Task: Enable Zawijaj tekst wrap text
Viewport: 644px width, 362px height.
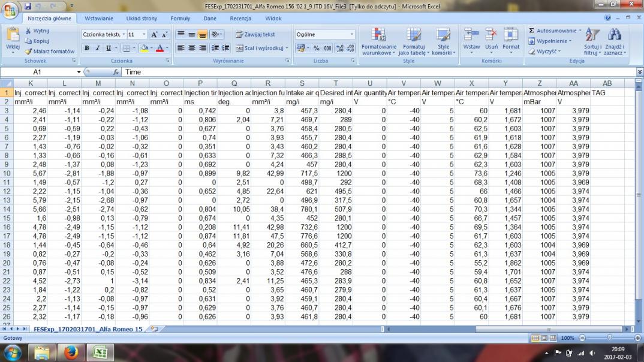Action: tap(255, 35)
